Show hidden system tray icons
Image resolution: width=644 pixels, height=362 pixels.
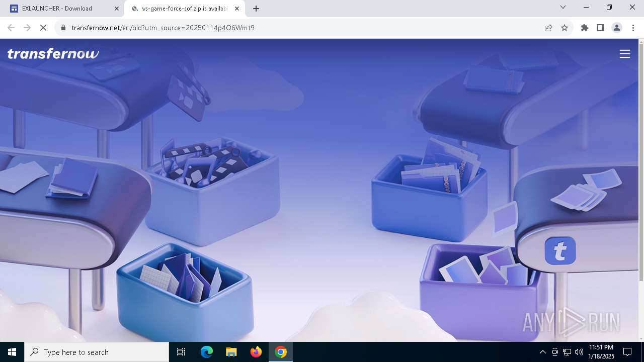coord(542,352)
